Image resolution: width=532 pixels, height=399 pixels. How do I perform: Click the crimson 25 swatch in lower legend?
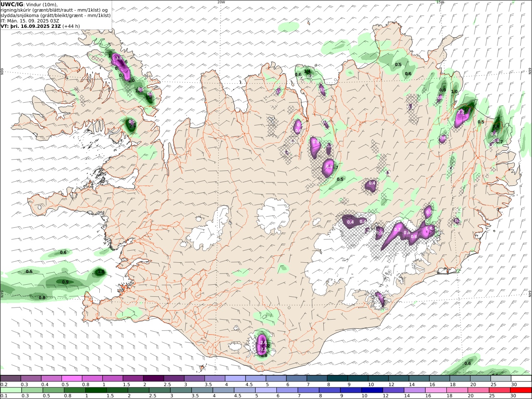tap(500, 390)
